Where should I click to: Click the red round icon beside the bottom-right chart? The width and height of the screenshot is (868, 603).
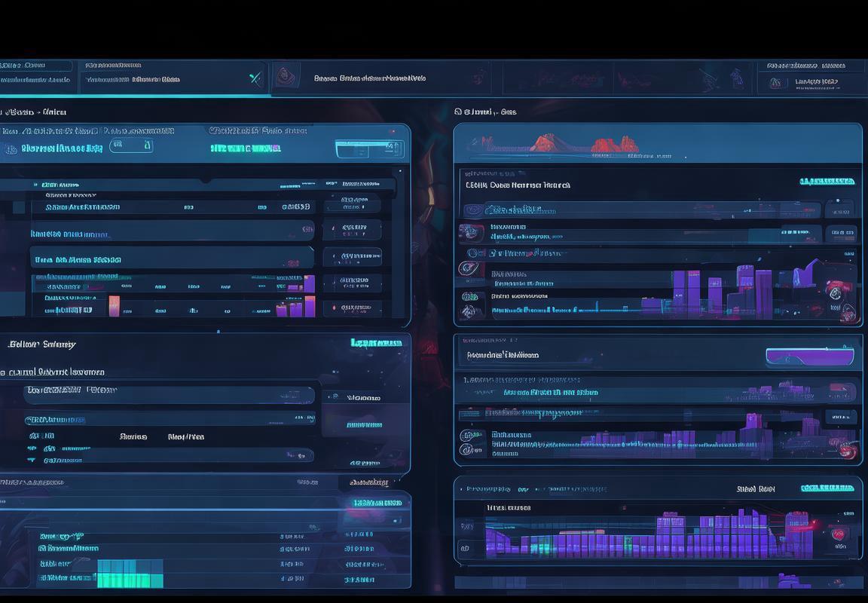(x=838, y=534)
